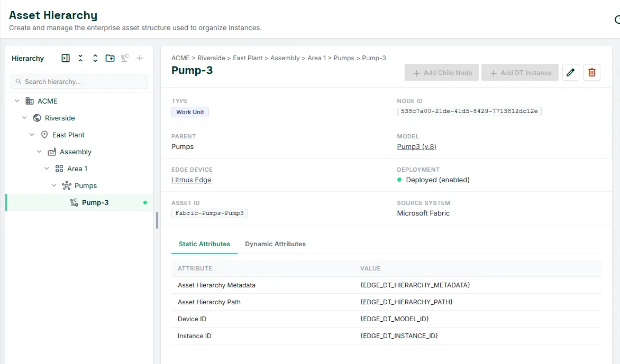The height and width of the screenshot is (364, 620).
Task: Select the grid icon beside Area 1
Action: click(x=59, y=169)
